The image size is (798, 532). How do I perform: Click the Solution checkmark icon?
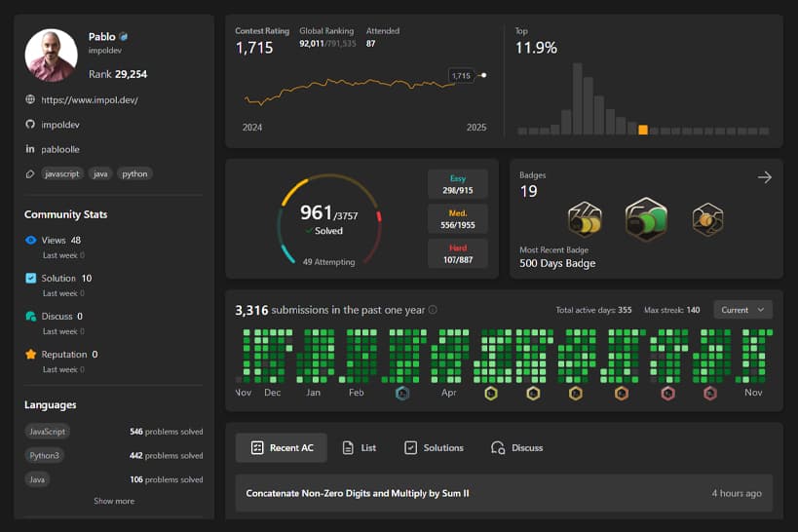[31, 278]
